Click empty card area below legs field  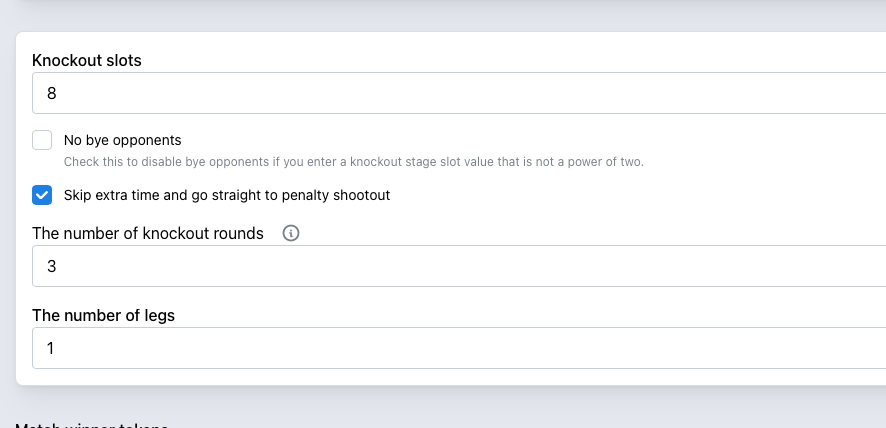(x=452, y=377)
